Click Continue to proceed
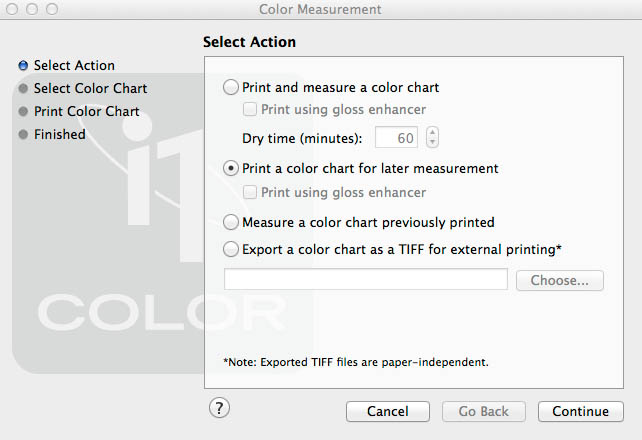The image size is (642, 440). [x=580, y=411]
